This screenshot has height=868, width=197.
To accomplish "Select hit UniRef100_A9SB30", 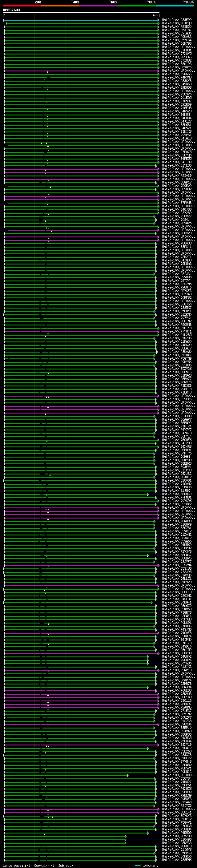I will point(177,26).
